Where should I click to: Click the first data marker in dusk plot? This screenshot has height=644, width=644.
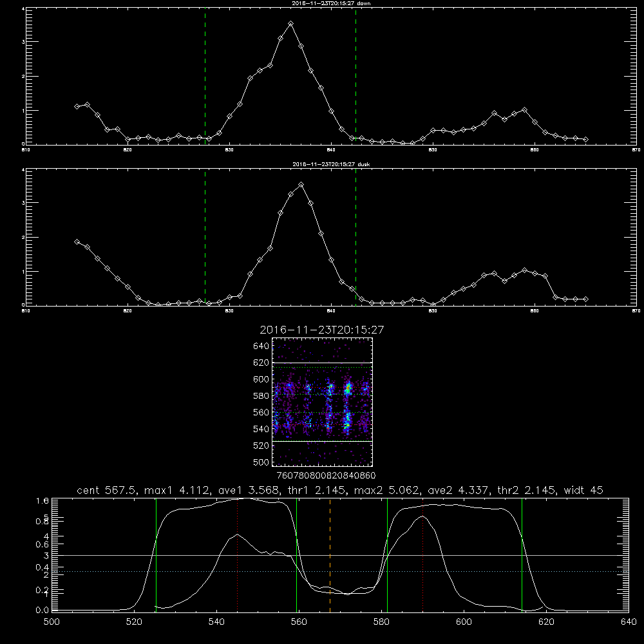point(77,242)
